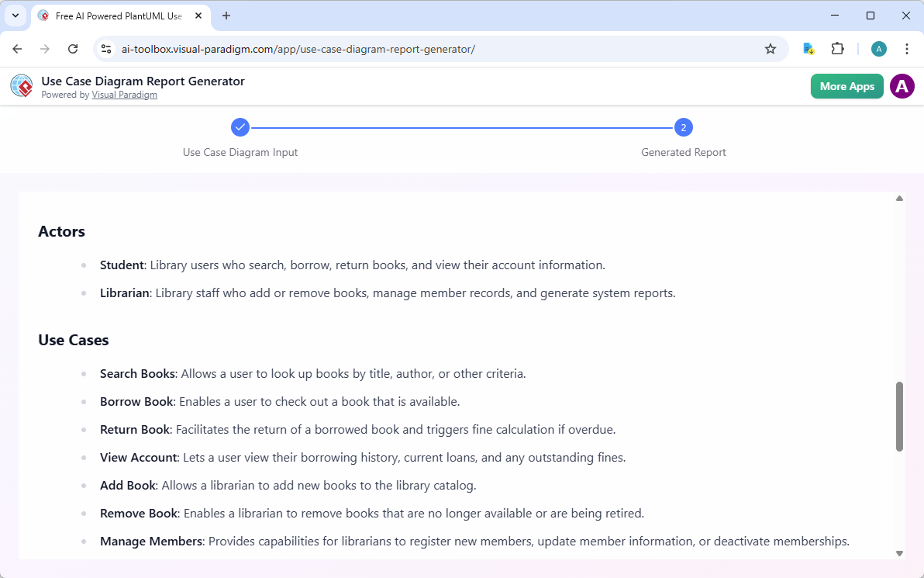Select the Free AI Powered PlantUML tab
This screenshot has width=924, height=578.
(116, 16)
